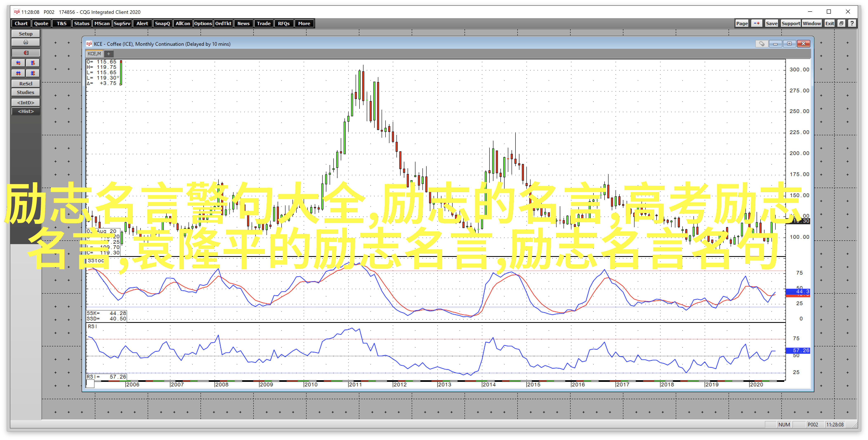868x440 pixels.
Task: Click the cascade windows icon in toolbar
Action: coord(841,23)
